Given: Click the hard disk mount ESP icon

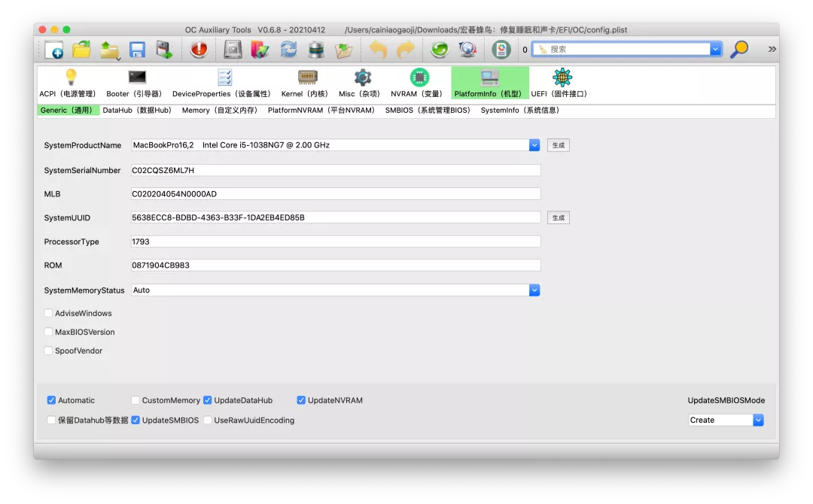Looking at the screenshot, I should click(x=233, y=50).
